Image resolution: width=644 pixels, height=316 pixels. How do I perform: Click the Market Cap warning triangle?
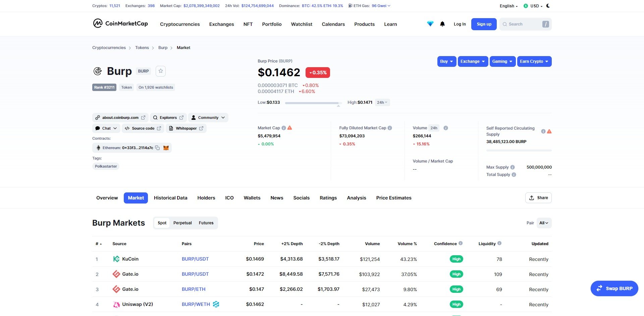click(x=290, y=128)
